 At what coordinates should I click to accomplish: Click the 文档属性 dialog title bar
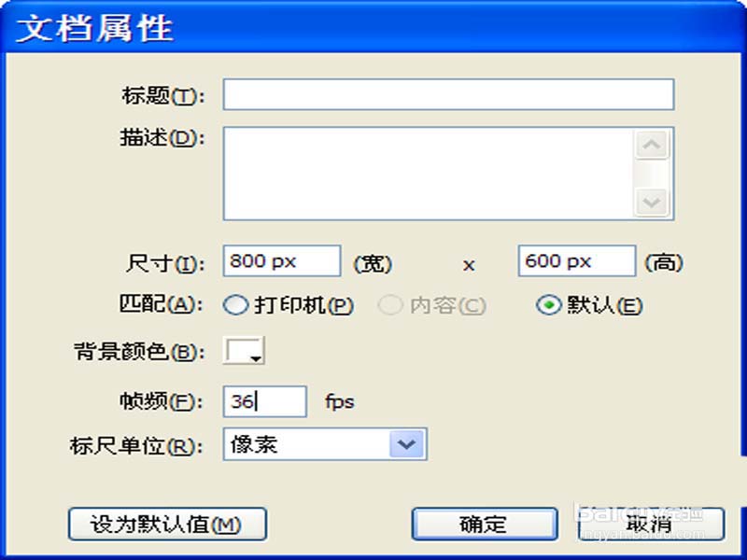pos(373,27)
